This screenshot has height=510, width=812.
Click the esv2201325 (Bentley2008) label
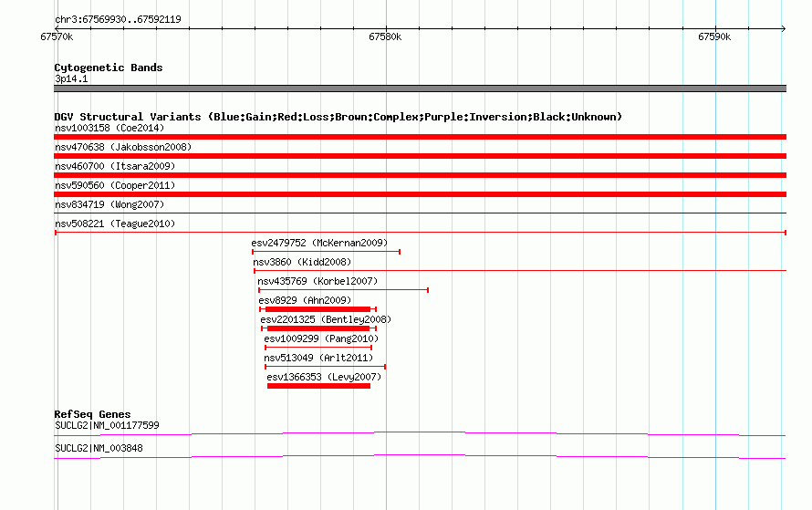(326, 319)
